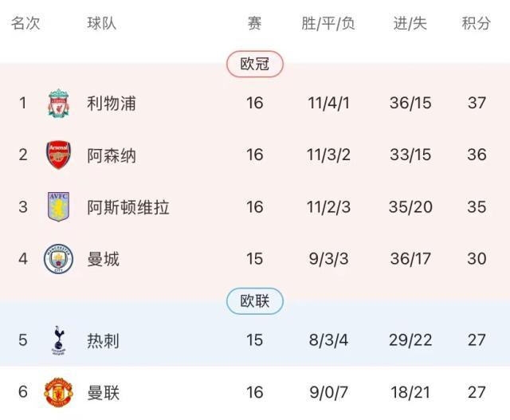Open team name 阿斯顿维拉
The height and width of the screenshot is (420, 510).
[128, 207]
